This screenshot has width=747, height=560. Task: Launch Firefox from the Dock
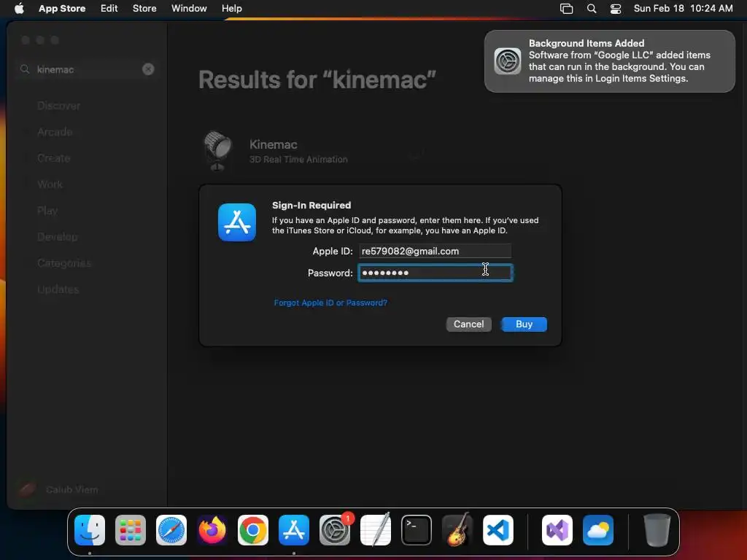coord(212,530)
